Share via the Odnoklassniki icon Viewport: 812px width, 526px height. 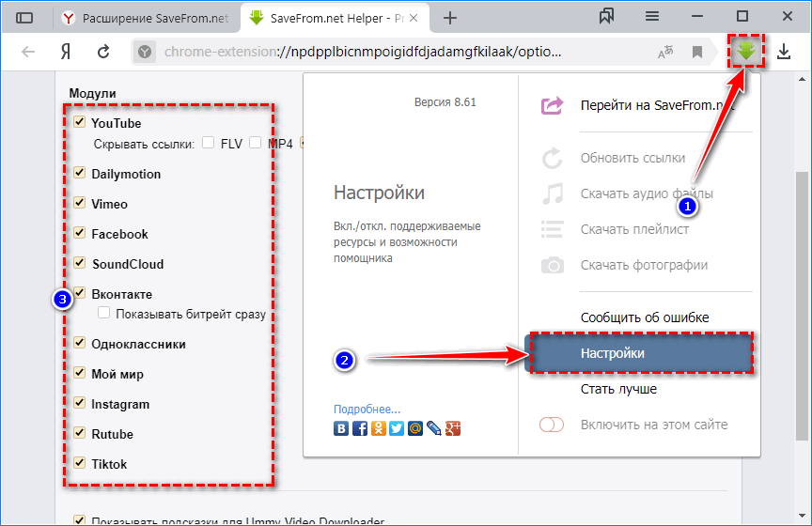tap(378, 428)
